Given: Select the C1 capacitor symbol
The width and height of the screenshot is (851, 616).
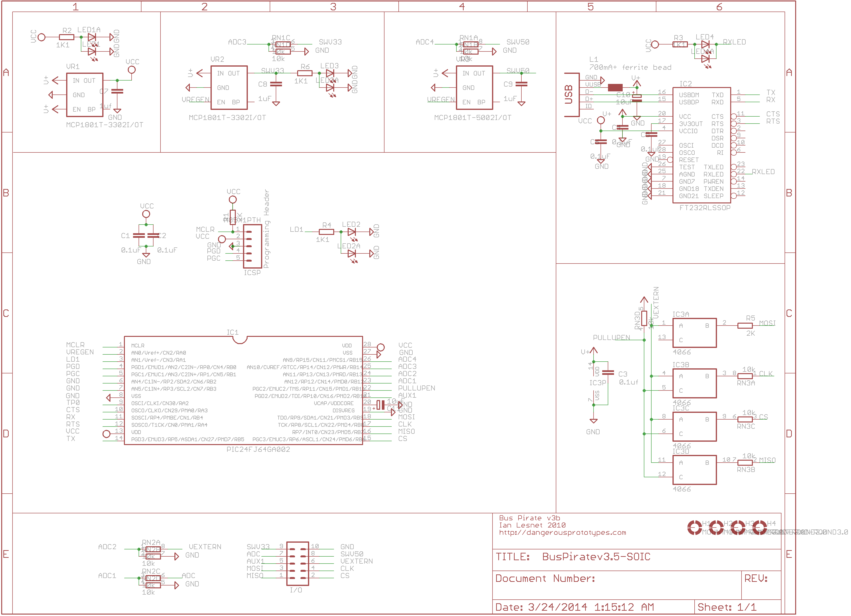Looking at the screenshot, I should coord(138,235).
